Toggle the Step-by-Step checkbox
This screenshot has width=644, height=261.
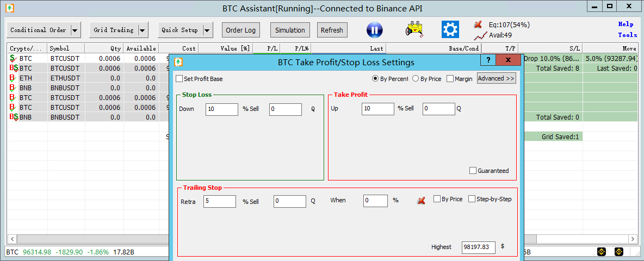472,199
